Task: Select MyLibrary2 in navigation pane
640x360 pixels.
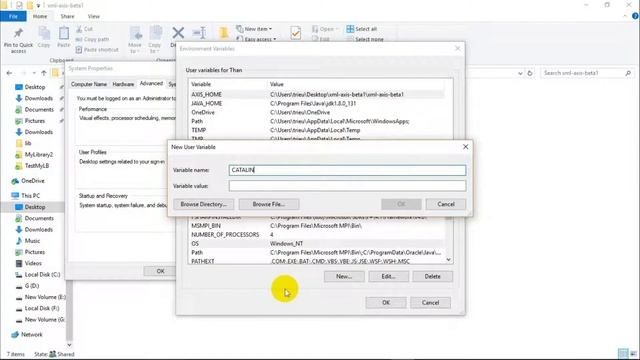Action: (x=38, y=155)
